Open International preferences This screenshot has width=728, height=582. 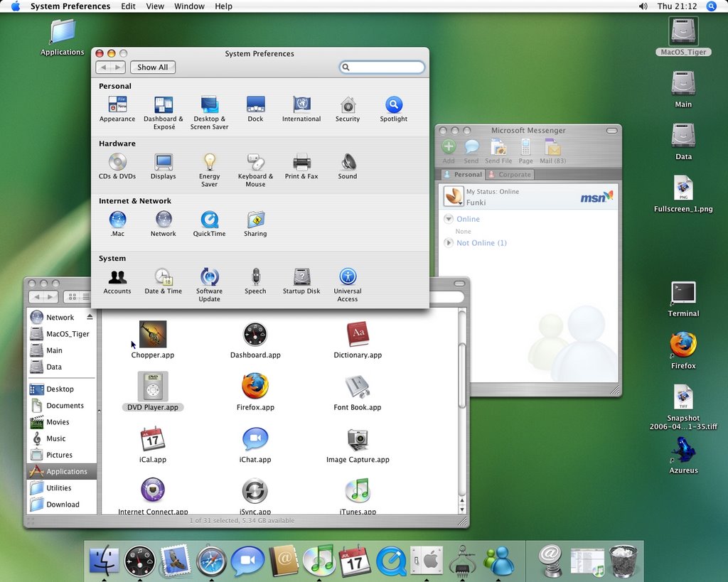coord(301,109)
